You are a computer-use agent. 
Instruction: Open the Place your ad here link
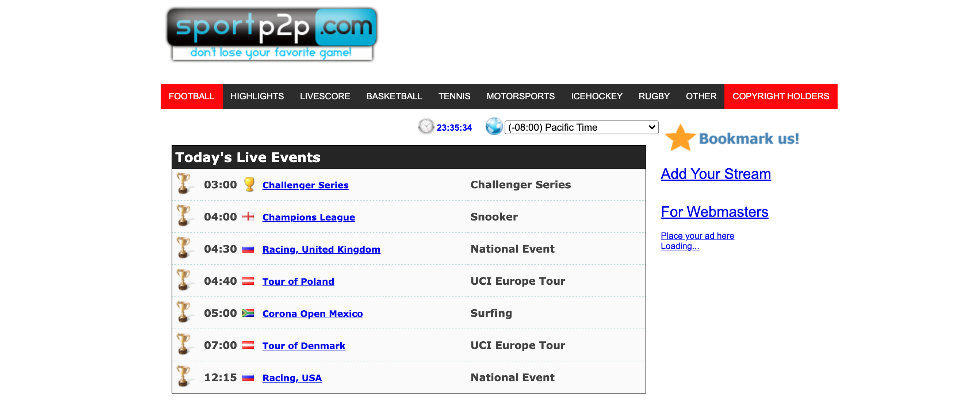[x=697, y=236]
